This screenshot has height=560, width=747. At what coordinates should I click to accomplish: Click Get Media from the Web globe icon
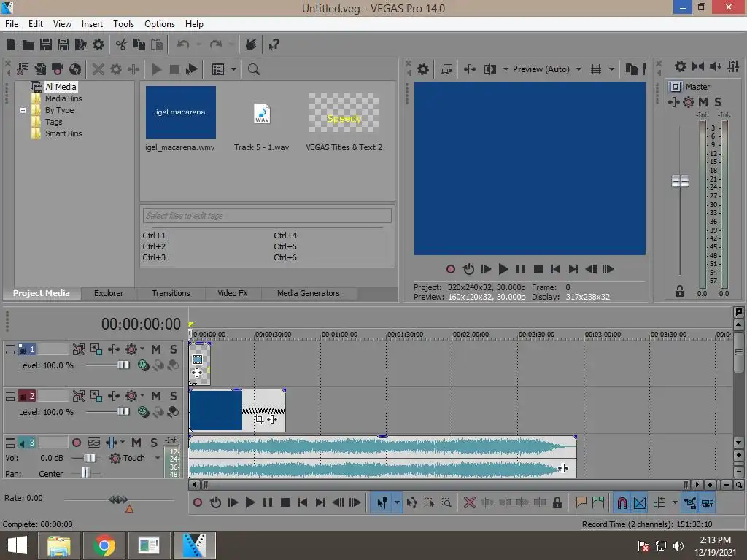[75, 69]
